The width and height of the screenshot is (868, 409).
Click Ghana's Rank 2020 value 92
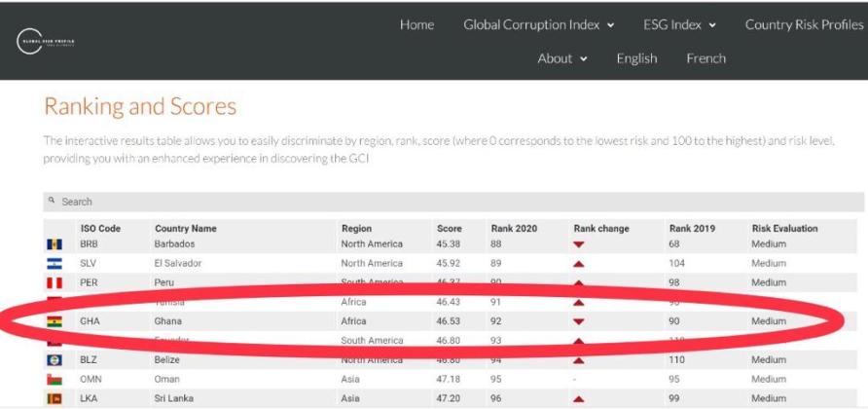coord(495,321)
